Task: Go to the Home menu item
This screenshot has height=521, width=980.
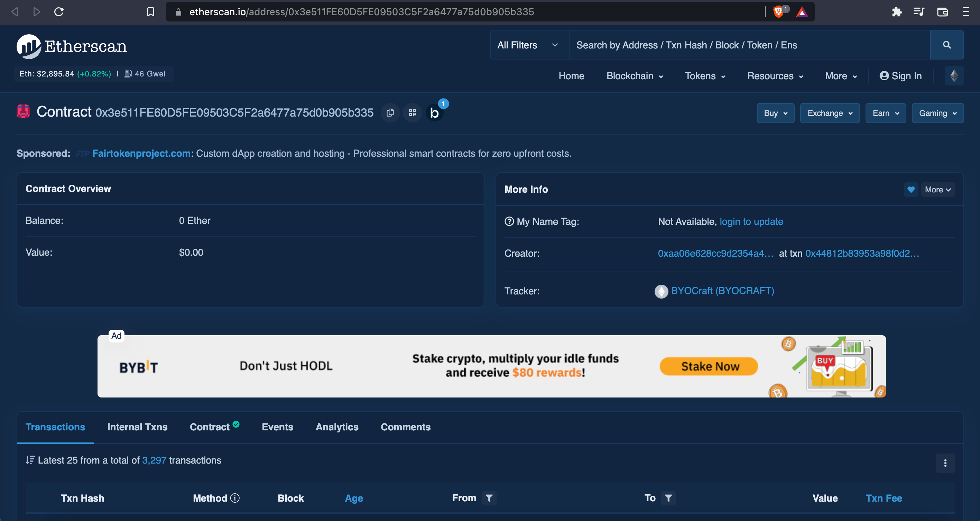Action: pos(571,76)
